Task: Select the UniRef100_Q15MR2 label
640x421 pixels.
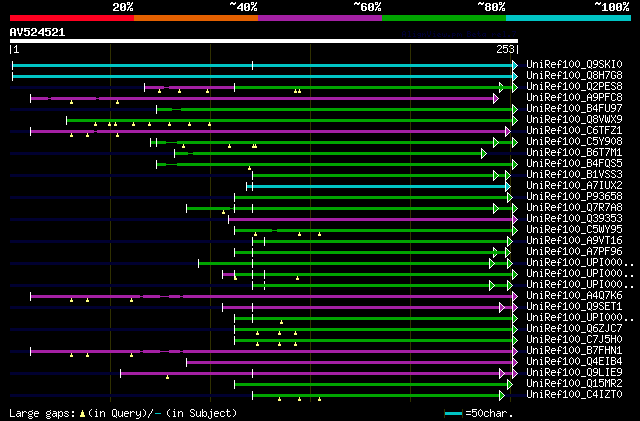Action: click(574, 384)
